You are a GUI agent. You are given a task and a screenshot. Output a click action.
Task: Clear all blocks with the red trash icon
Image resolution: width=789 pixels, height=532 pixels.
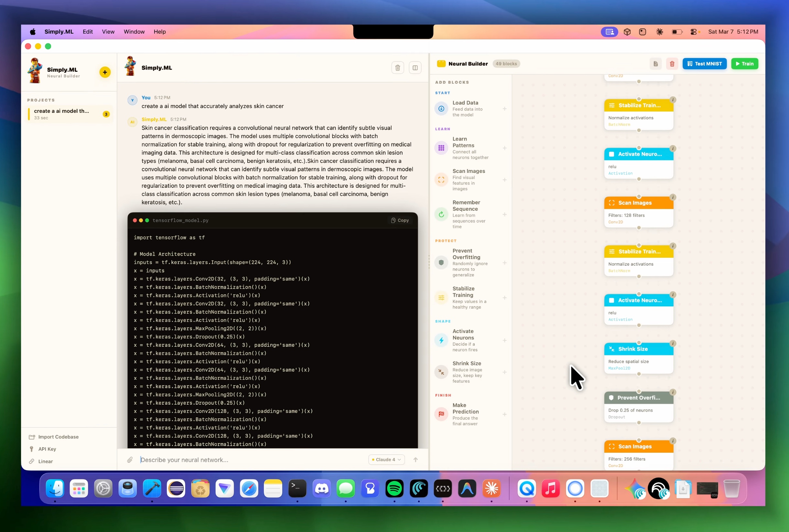(672, 63)
